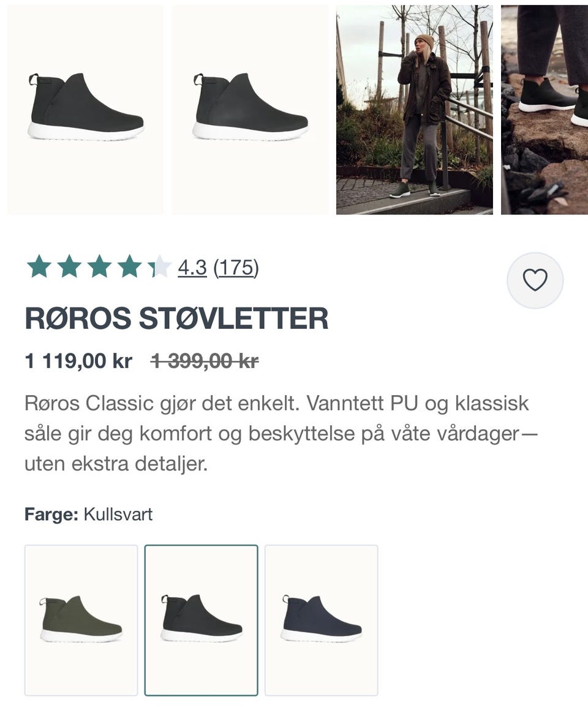
Task: Select the navy blue boot color
Action: 321,620
